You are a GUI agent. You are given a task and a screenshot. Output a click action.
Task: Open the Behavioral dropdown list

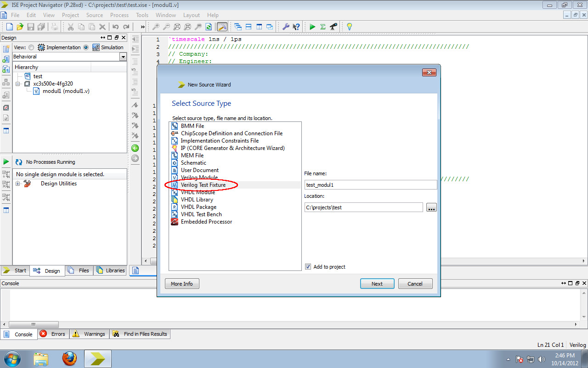pyautogui.click(x=124, y=56)
